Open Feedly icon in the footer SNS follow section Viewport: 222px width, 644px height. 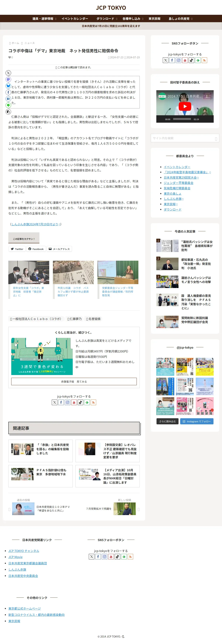124,556
